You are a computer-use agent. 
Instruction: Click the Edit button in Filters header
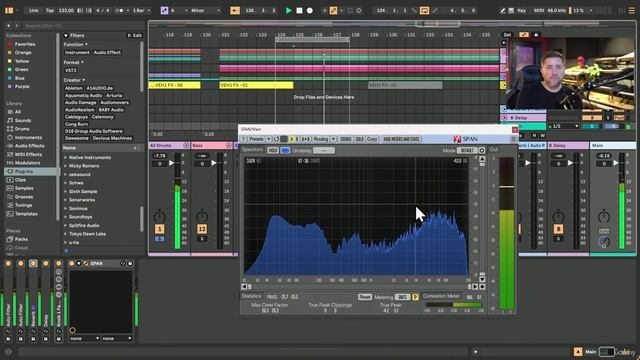134,36
